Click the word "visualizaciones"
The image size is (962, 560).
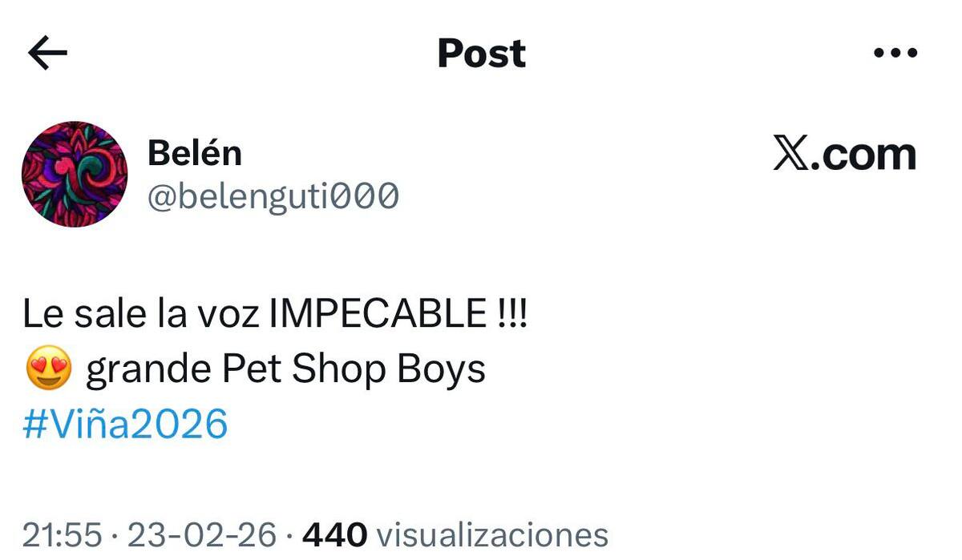coord(492,534)
